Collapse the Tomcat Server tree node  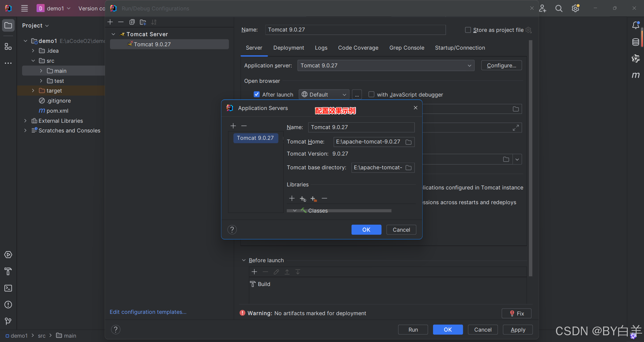tap(113, 34)
